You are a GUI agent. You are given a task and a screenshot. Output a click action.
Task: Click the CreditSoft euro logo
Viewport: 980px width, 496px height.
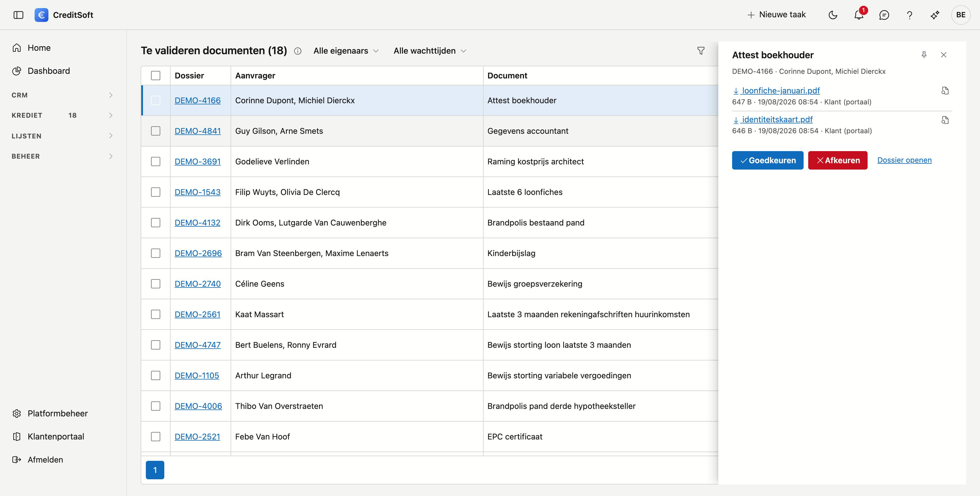41,15
